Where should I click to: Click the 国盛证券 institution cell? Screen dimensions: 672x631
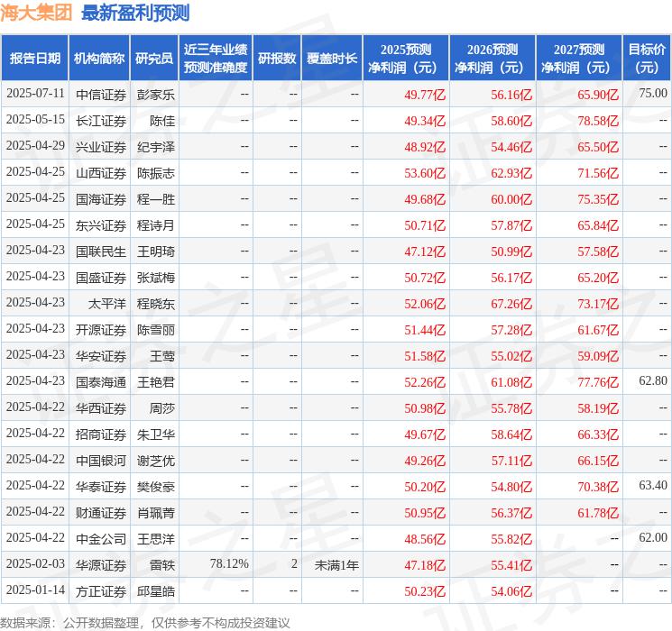(x=101, y=278)
